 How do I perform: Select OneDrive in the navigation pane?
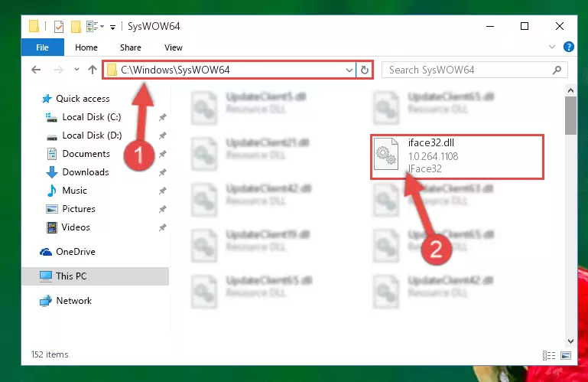(76, 252)
